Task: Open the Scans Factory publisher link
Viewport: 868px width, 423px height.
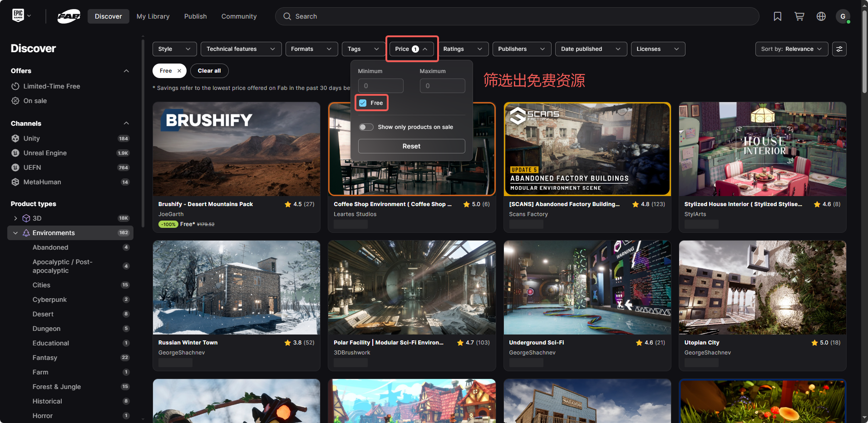Action: [528, 214]
